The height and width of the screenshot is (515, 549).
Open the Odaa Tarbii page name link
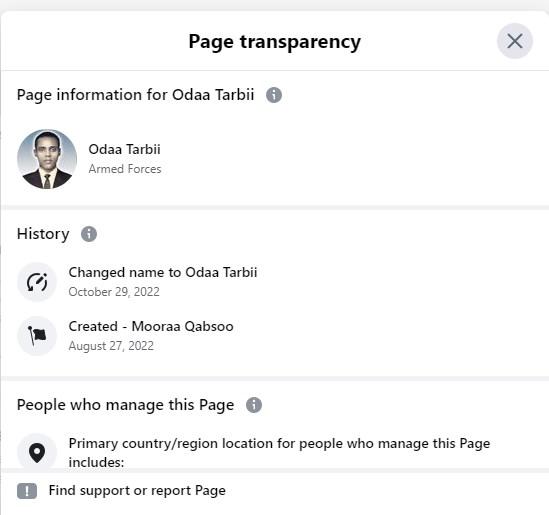(124, 149)
